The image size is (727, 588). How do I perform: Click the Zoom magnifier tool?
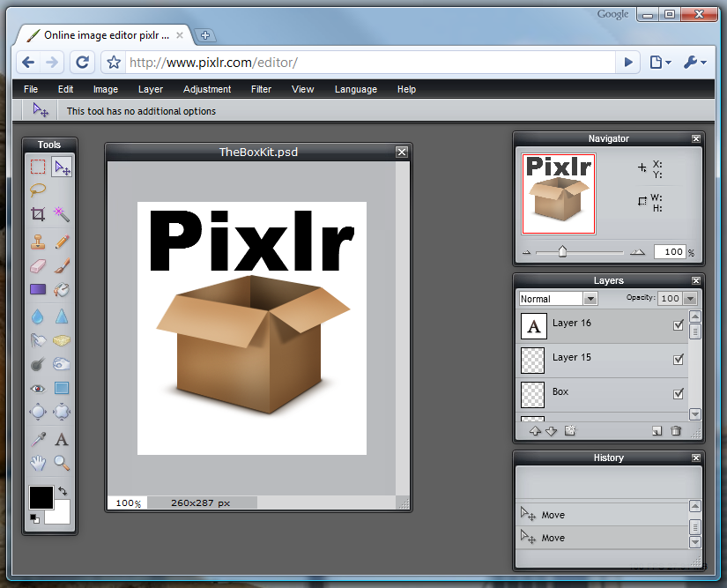62,463
